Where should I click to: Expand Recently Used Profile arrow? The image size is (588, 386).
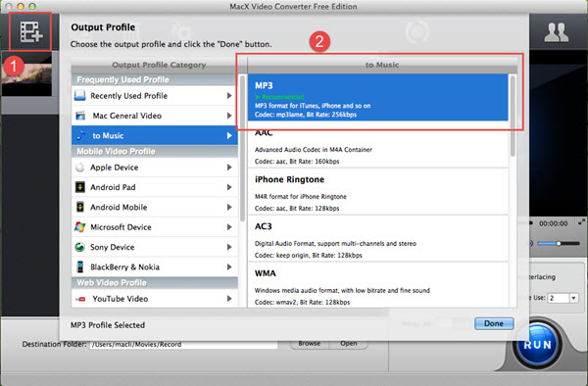229,96
